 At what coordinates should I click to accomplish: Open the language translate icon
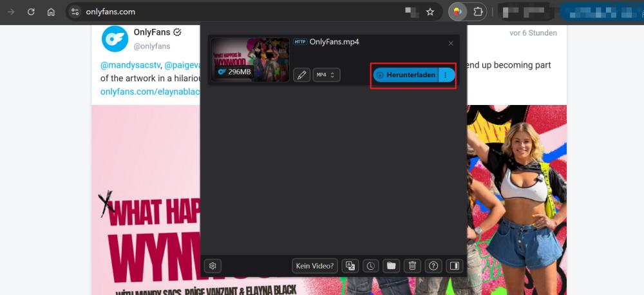pos(350,266)
